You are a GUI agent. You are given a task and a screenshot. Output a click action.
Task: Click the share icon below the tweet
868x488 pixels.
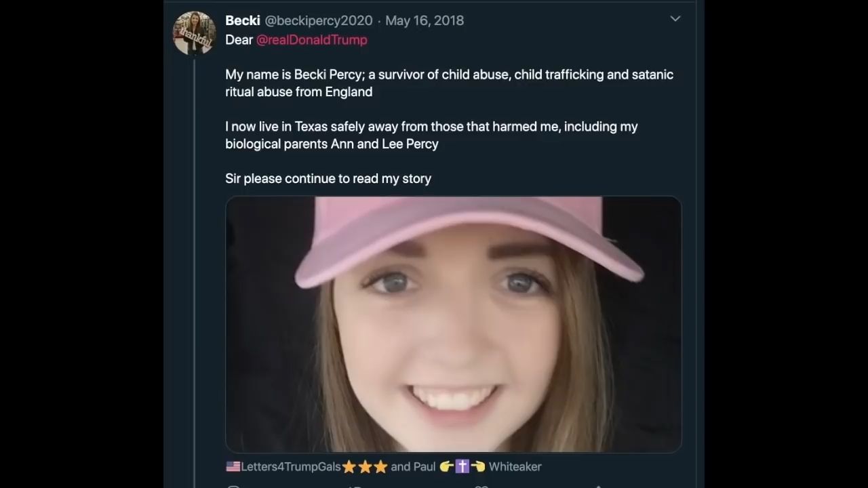[x=598, y=486]
